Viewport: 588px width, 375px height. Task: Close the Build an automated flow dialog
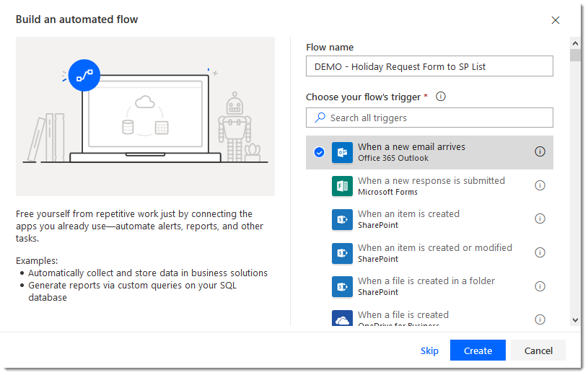click(556, 20)
